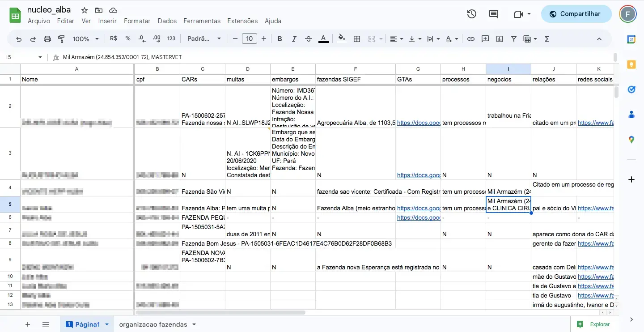The height and width of the screenshot is (332, 644).
Task: Open the account avatar F
Action: [x=628, y=14]
